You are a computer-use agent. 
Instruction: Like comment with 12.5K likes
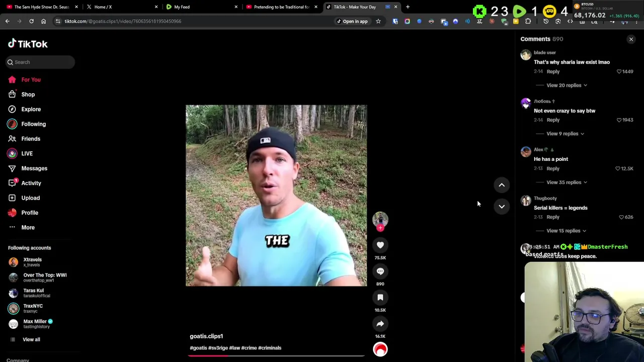618,168
